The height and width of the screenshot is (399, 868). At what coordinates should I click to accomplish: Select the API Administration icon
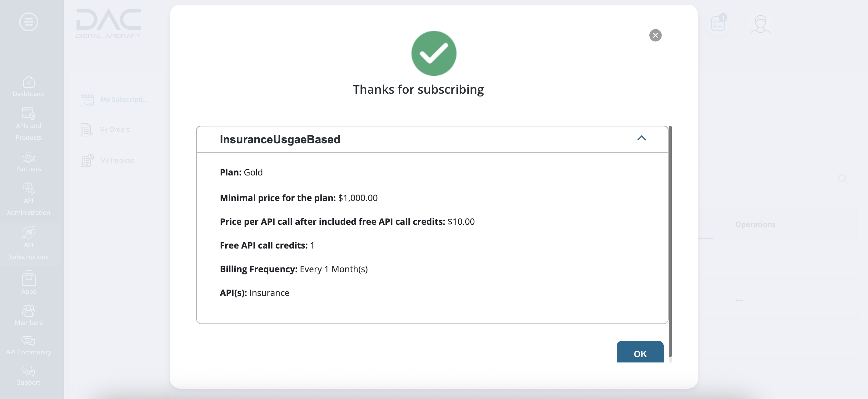[29, 189]
